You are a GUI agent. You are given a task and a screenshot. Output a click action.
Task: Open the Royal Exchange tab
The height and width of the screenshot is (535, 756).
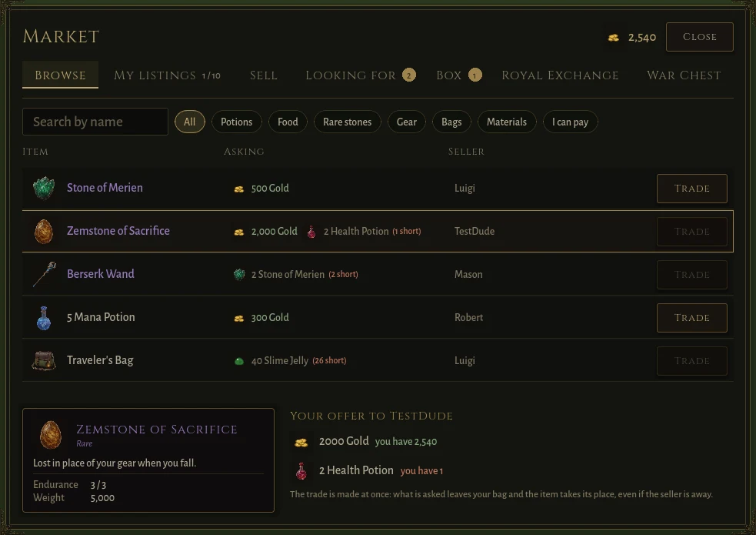(x=560, y=75)
